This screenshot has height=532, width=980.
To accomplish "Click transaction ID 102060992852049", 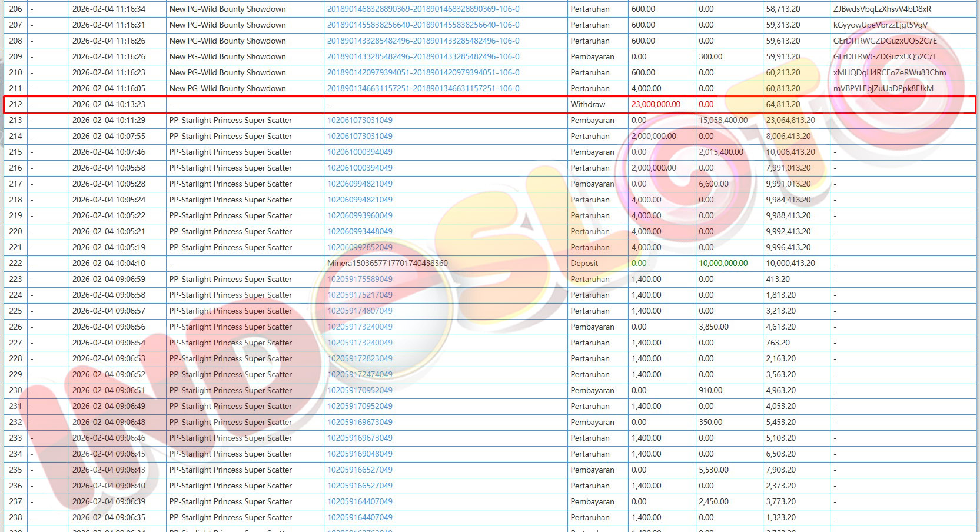I will point(360,248).
